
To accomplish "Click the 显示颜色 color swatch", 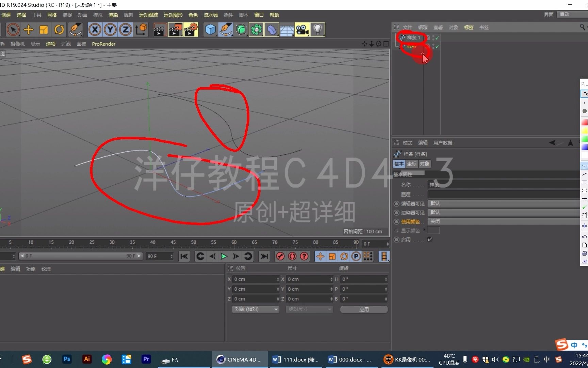I will 434,230.
